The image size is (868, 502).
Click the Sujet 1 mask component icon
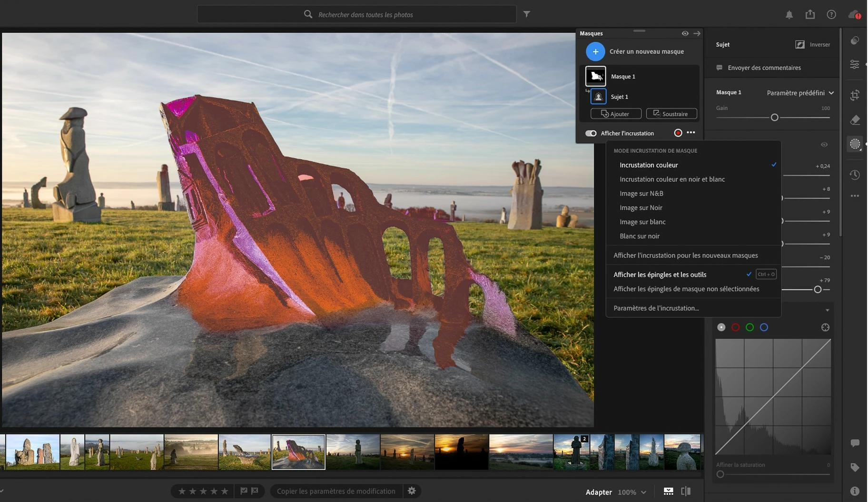598,97
